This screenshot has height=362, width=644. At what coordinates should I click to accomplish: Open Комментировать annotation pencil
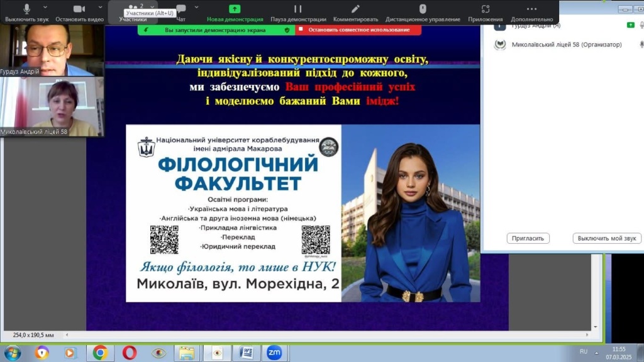356,13
